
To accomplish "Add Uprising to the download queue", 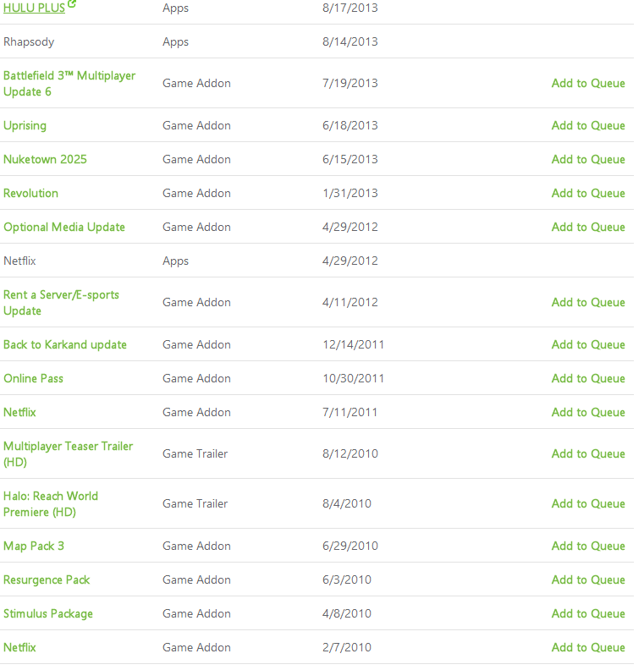I will click(x=588, y=125).
